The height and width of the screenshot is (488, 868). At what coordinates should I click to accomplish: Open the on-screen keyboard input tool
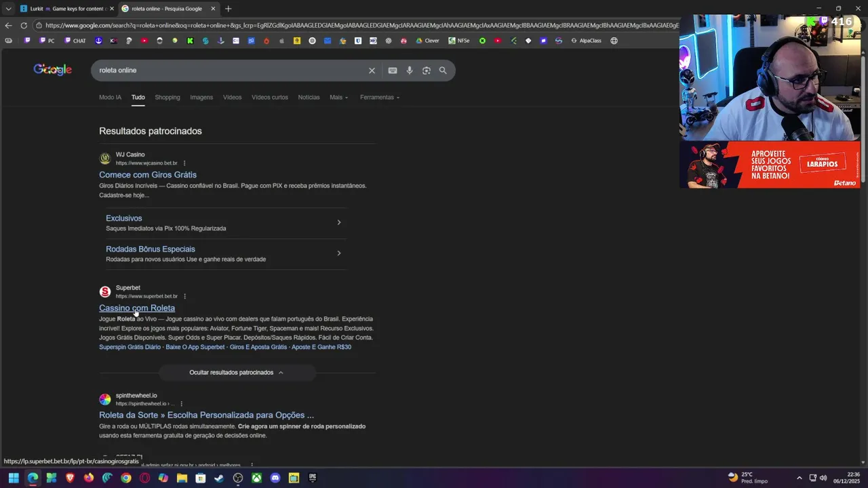click(392, 70)
